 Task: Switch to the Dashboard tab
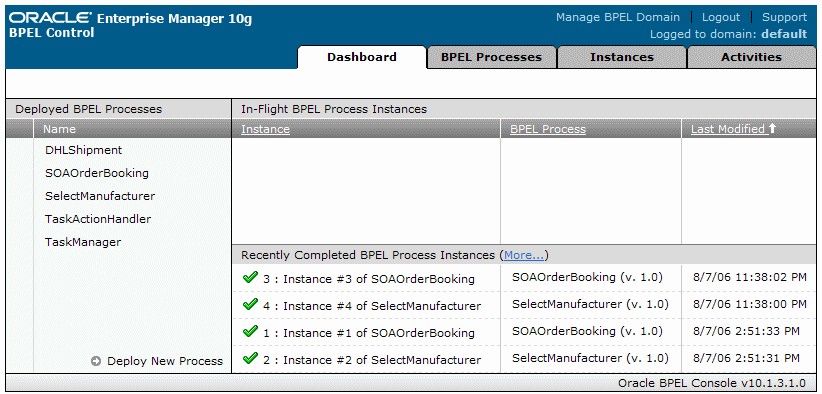(362, 57)
